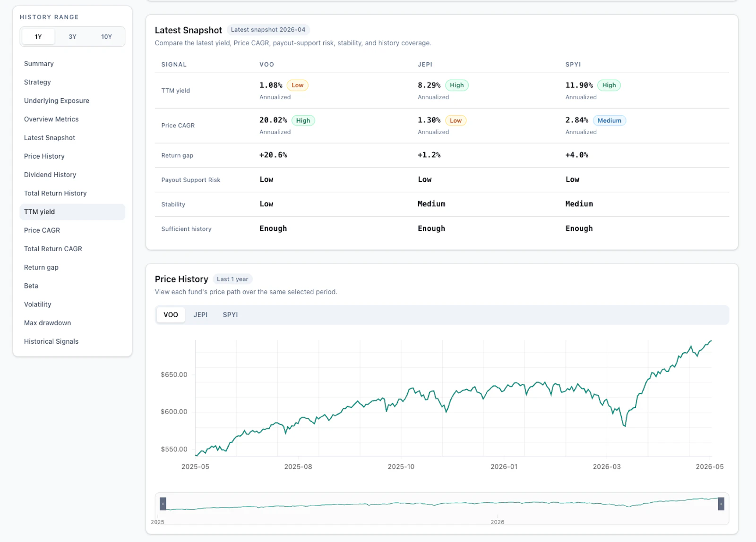
Task: Open Historical Signals in sidebar
Action: click(x=72, y=341)
